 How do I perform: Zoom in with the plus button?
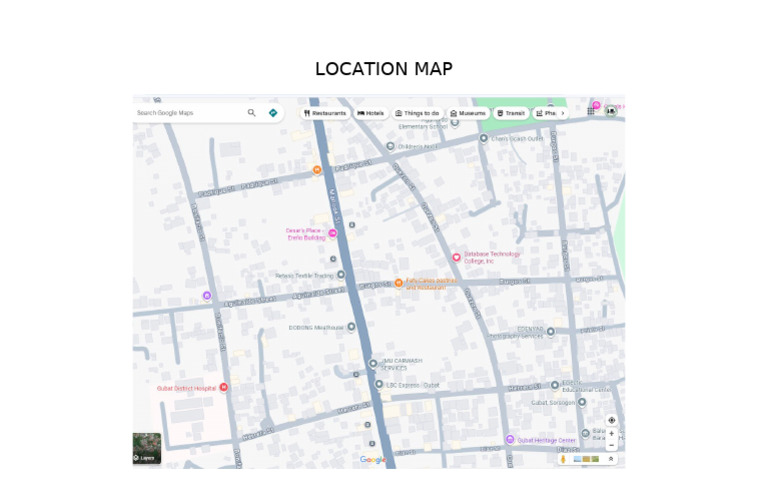pyautogui.click(x=611, y=433)
